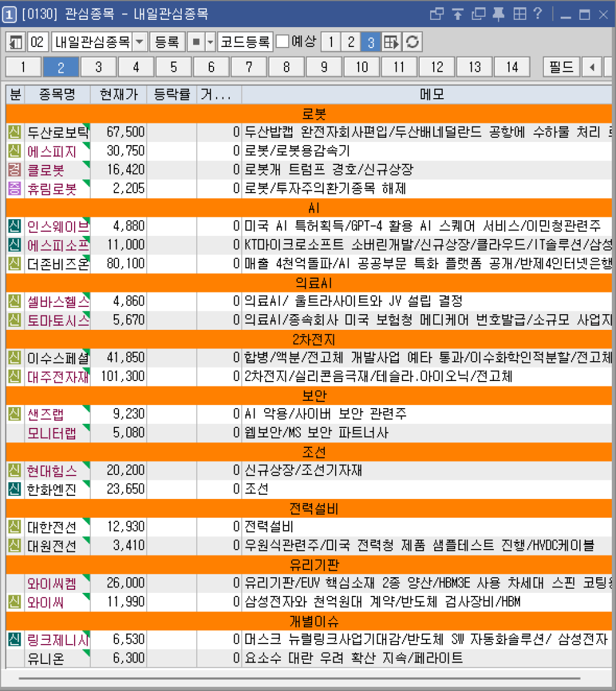Select the 유니온 stock name
Screen dimensions: 616x691
(46, 658)
